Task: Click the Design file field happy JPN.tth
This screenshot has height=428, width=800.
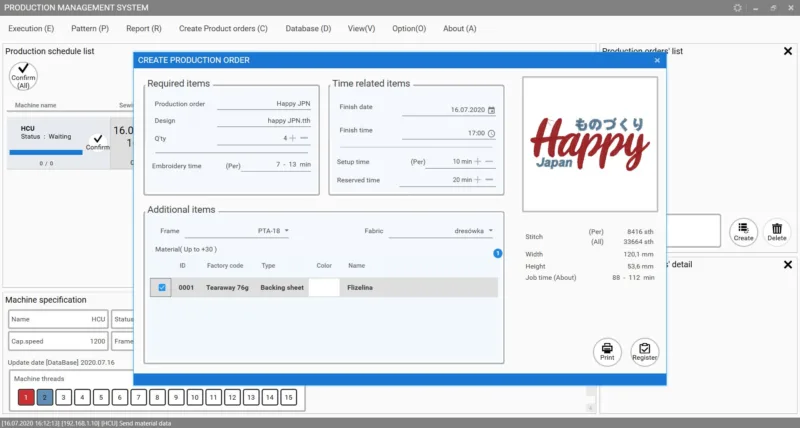Action: (x=264, y=121)
